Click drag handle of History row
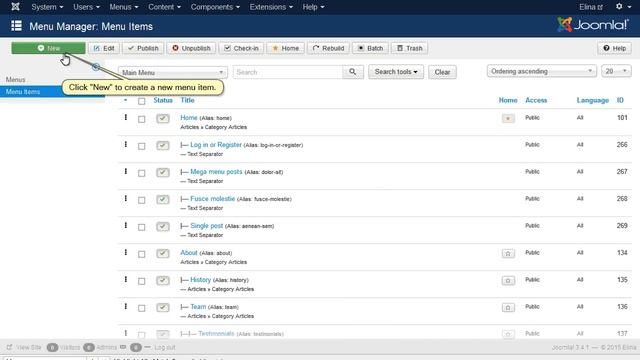 [x=126, y=279]
